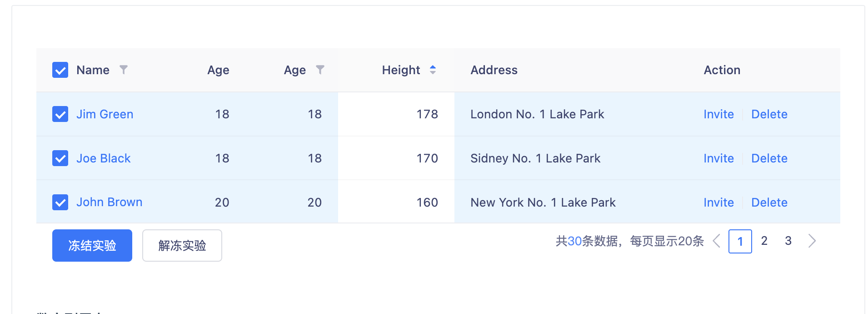Sort by Height using sorter arrows
Viewport: 868px width, 314px height.
click(x=433, y=70)
